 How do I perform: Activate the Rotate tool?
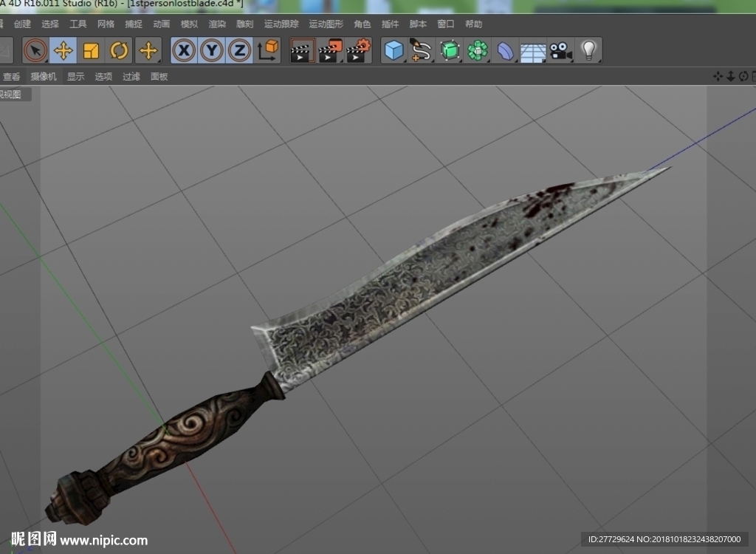coord(119,50)
